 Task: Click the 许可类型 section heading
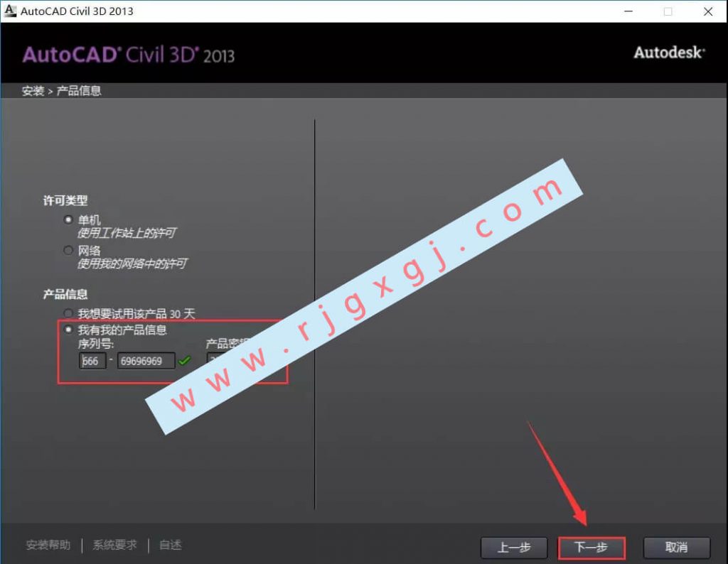pyautogui.click(x=65, y=200)
